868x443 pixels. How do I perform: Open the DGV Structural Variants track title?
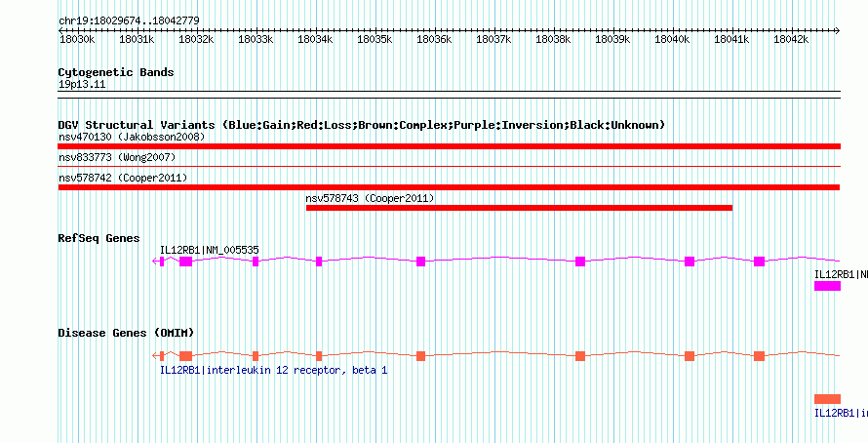click(362, 125)
